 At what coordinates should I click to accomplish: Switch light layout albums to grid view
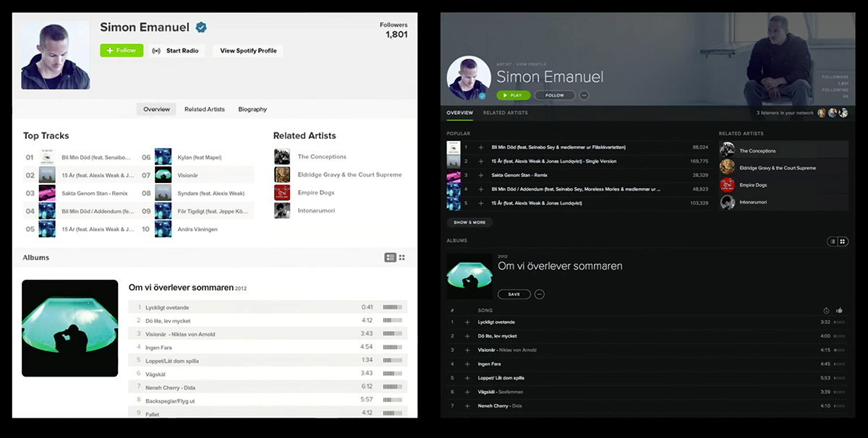[x=402, y=257]
